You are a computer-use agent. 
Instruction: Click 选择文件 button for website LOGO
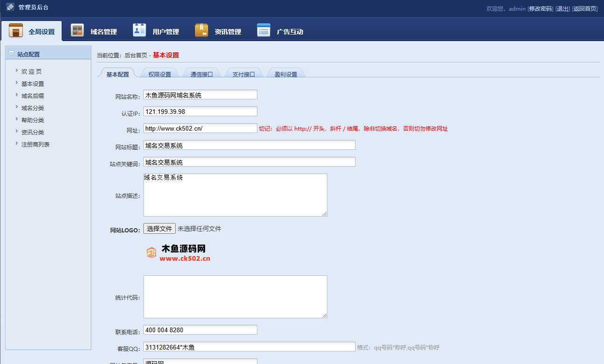[159, 229]
